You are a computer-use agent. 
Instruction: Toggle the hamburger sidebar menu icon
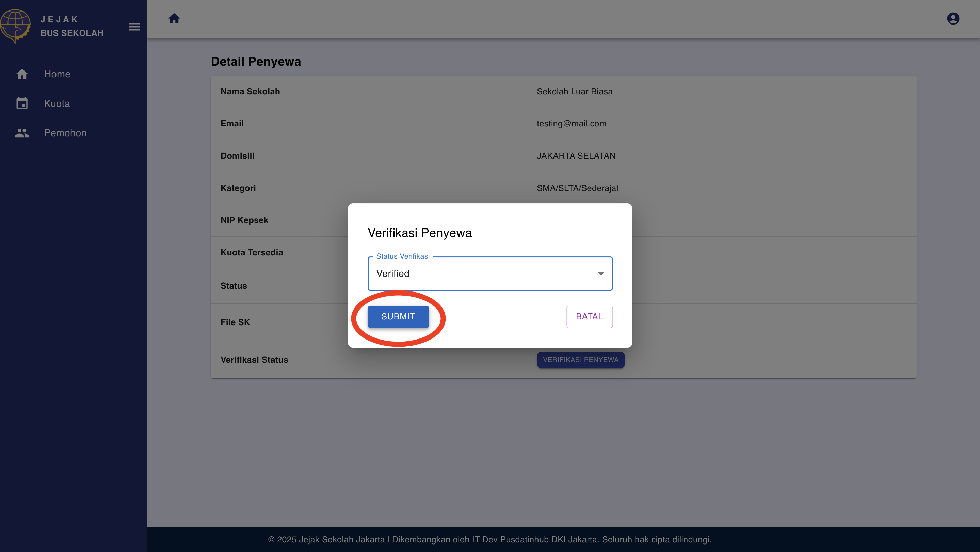[134, 27]
